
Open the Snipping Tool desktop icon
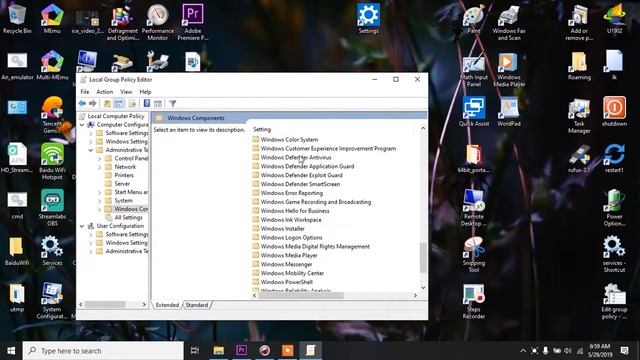pos(473,254)
